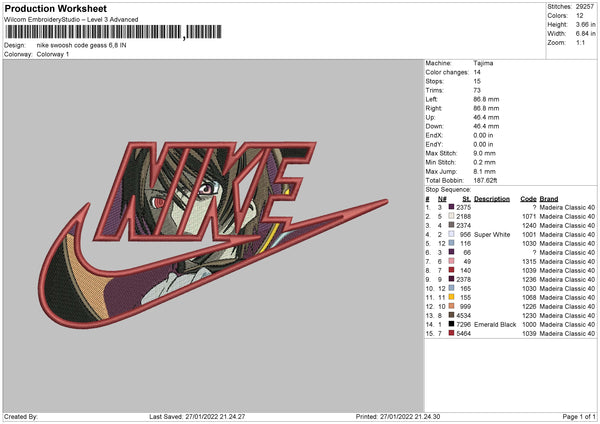Click the 'Printed: 27/01/2022 21.24.30' footer
600x424 pixels.
click(398, 416)
